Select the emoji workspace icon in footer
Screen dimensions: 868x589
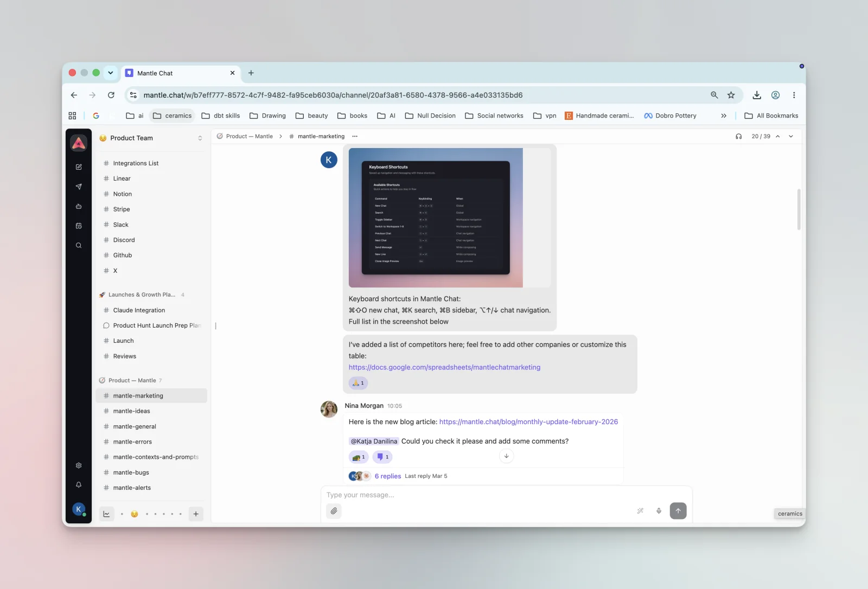135,514
